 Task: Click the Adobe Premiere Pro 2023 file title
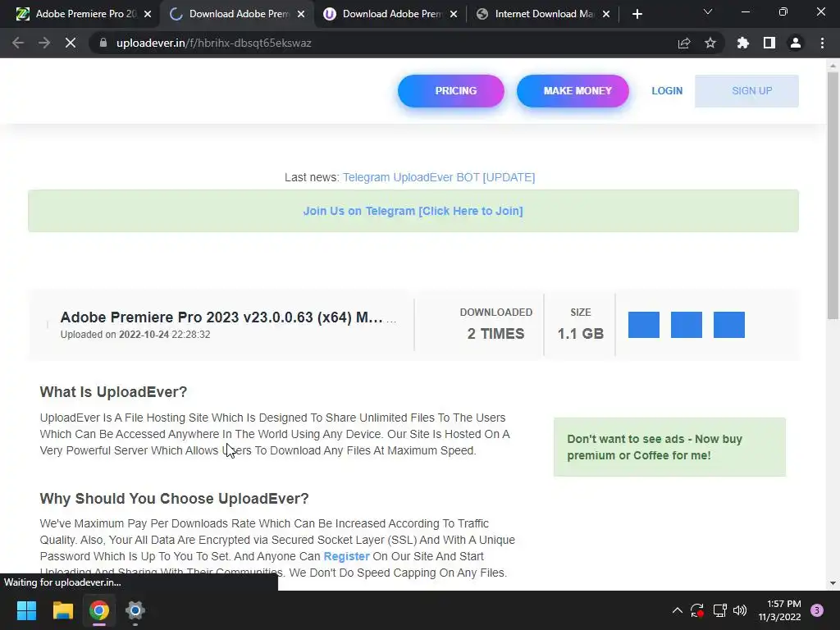tap(221, 317)
